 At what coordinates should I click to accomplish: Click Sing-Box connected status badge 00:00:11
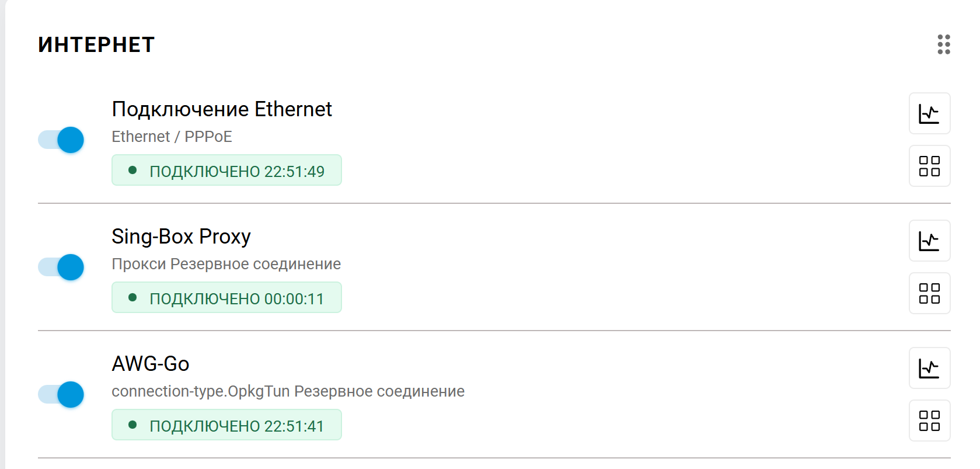226,298
